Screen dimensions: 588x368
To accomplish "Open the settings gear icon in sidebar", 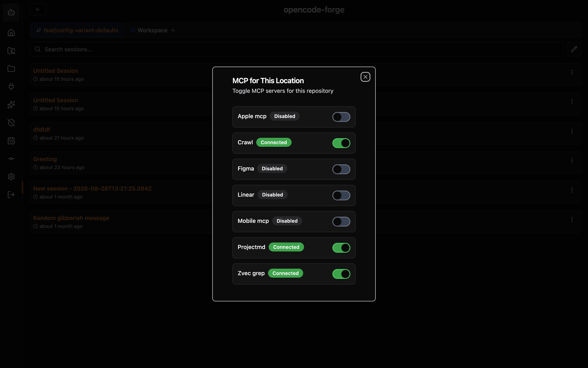I will click(11, 177).
